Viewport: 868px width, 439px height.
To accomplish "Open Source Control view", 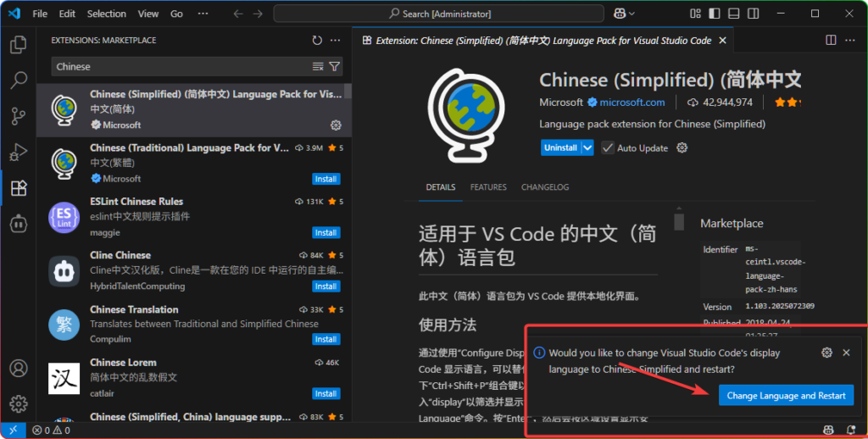I will [x=19, y=116].
